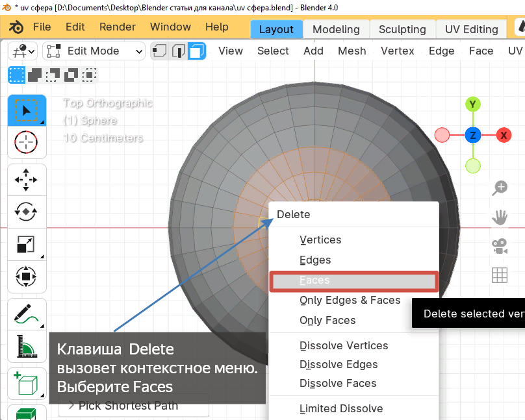The width and height of the screenshot is (525, 420).
Task: Switch to Sculpting workspace tab
Action: (402, 29)
